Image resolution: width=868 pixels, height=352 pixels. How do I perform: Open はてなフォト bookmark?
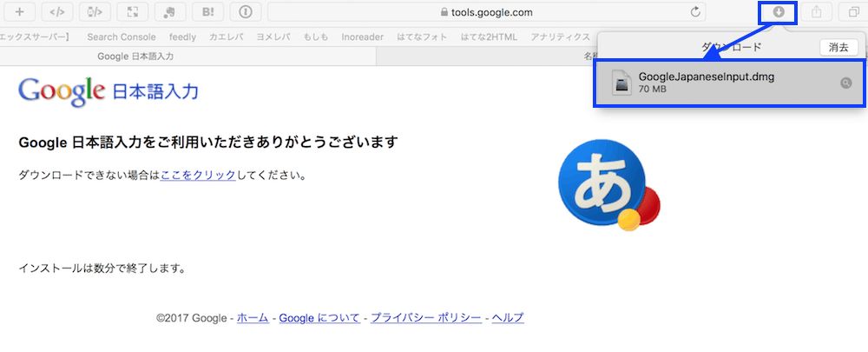coord(423,37)
